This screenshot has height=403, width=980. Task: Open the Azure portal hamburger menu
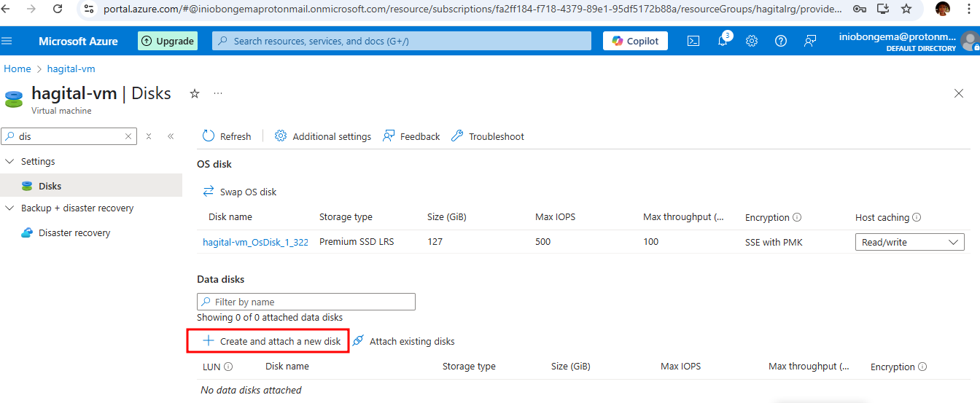7,41
